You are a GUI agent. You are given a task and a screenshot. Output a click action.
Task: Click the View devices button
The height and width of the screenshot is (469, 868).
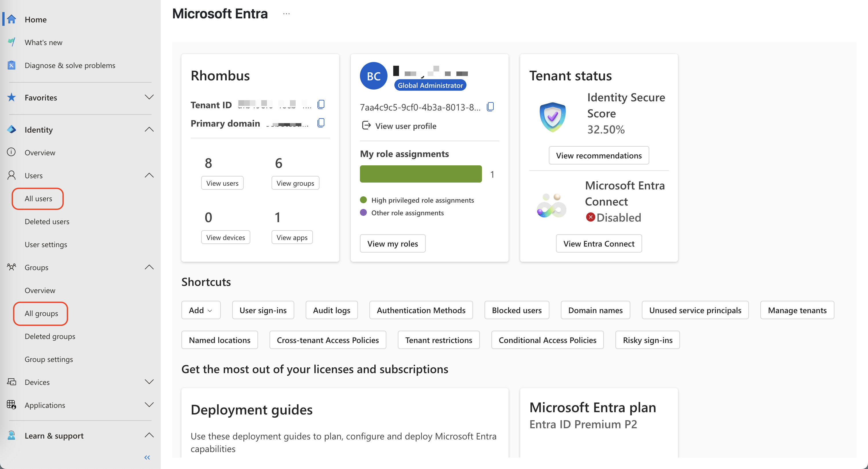(x=225, y=237)
